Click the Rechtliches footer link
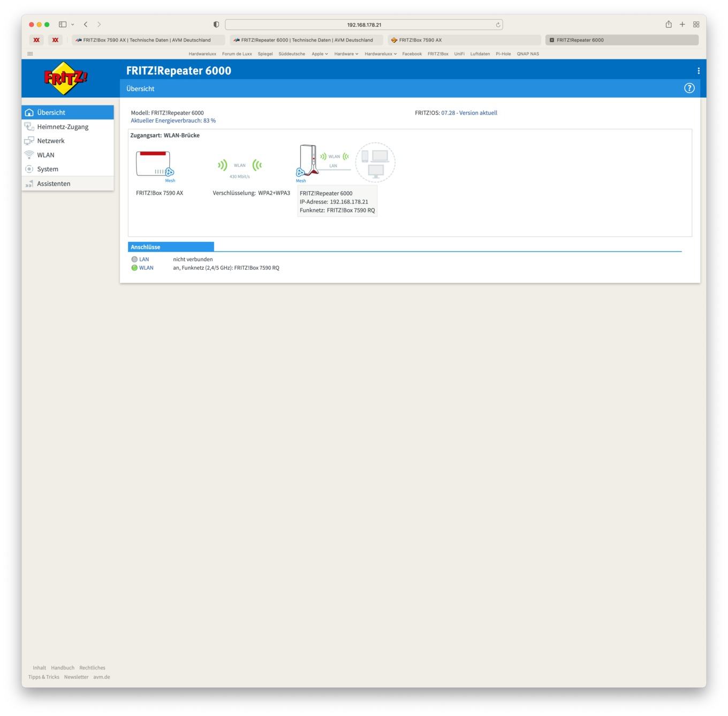This screenshot has width=728, height=716. coord(92,668)
